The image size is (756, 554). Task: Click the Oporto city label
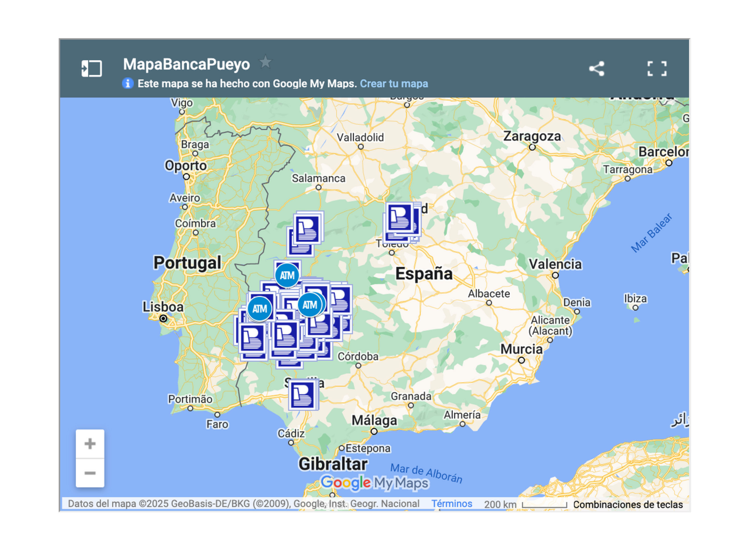[185, 165]
